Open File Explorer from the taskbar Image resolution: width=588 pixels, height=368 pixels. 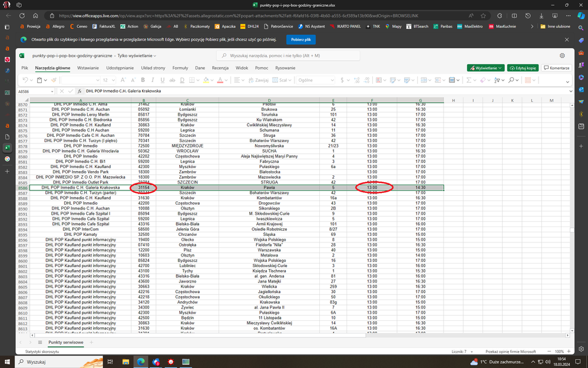[125, 362]
